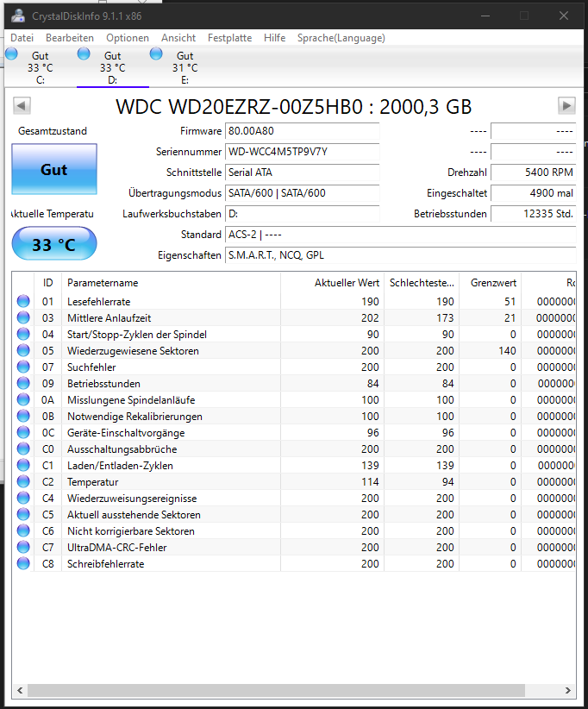
Task: Click the Schnittstelle field Serial ATA
Action: point(302,173)
